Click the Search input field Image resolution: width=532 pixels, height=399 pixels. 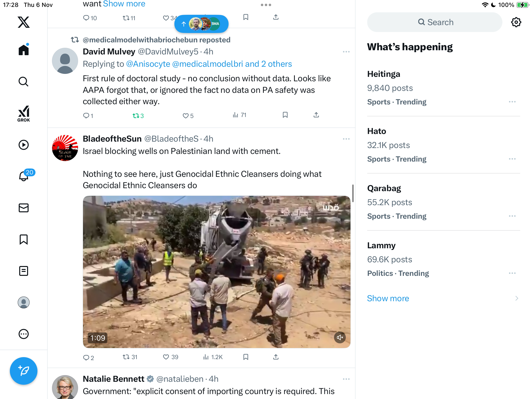[x=435, y=22]
